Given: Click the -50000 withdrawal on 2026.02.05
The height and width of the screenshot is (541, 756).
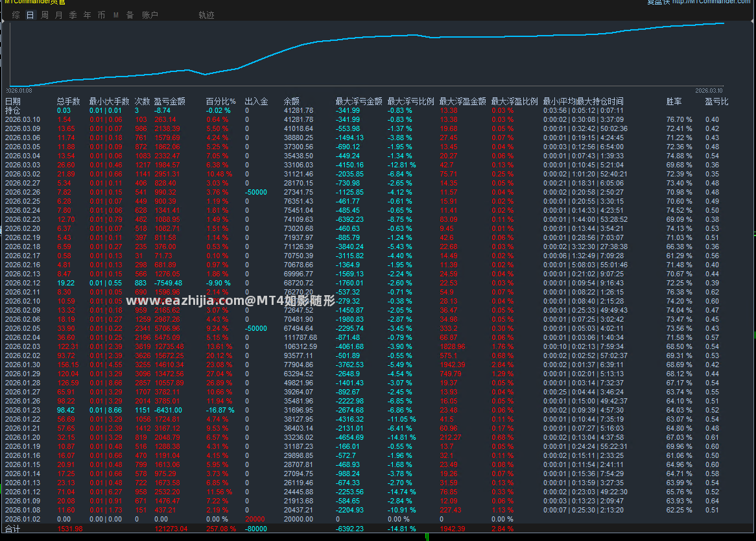Looking at the screenshot, I should (256, 328).
